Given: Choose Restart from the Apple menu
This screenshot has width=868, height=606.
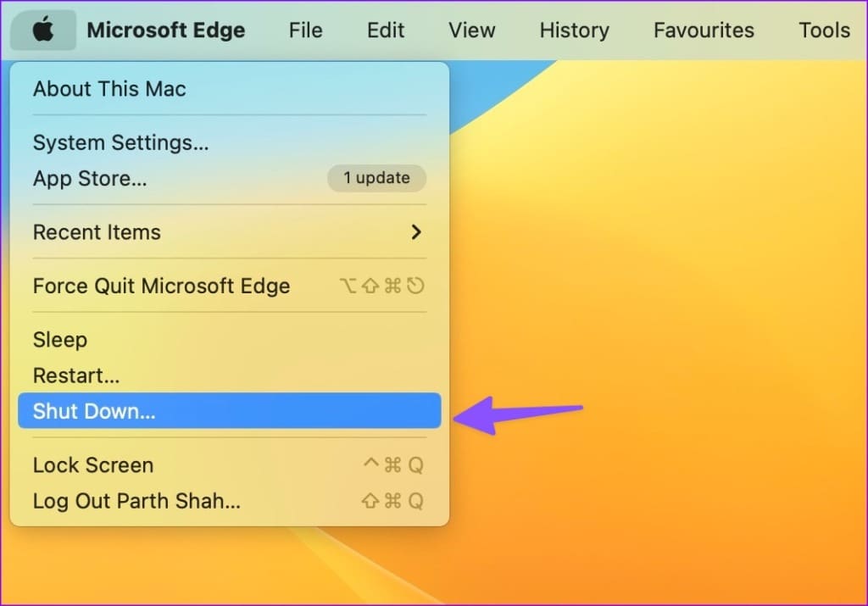Looking at the screenshot, I should coord(230,375).
